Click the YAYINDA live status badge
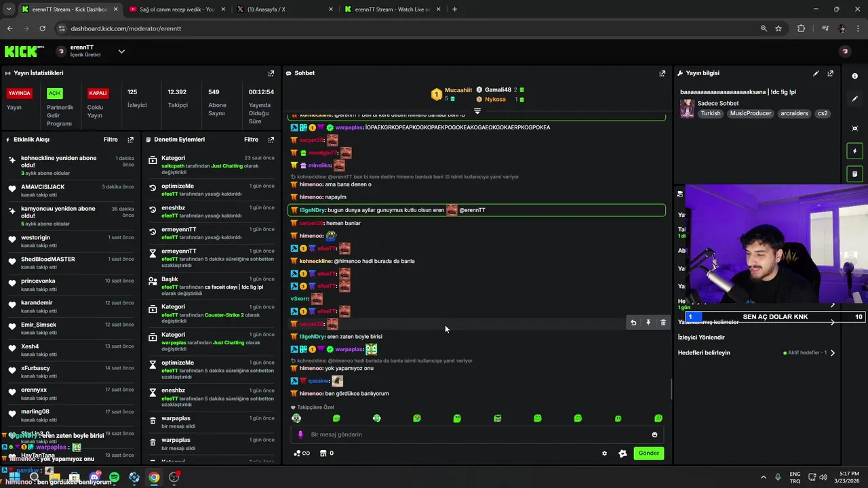Screen dimensions: 868x488 coord(20,94)
